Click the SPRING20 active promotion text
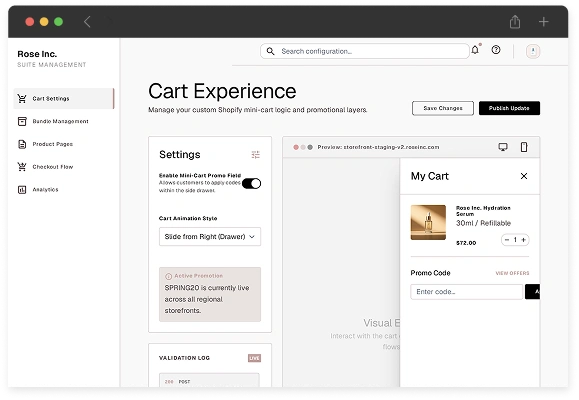 (207, 299)
